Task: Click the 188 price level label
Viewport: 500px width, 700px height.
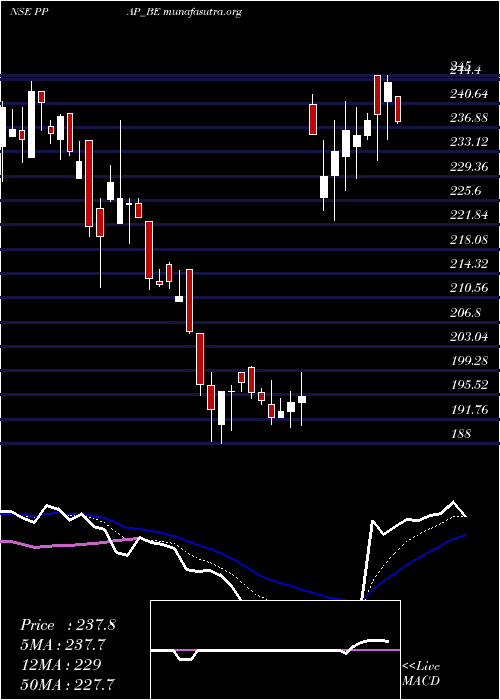Action: [x=460, y=433]
